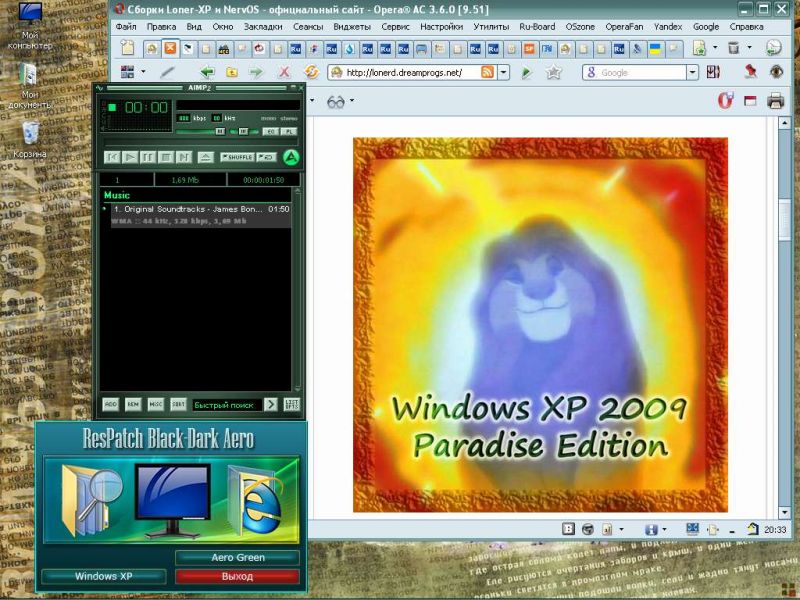Click the printer icon in Opera
Viewport: 800px width, 600px height.
click(x=775, y=100)
